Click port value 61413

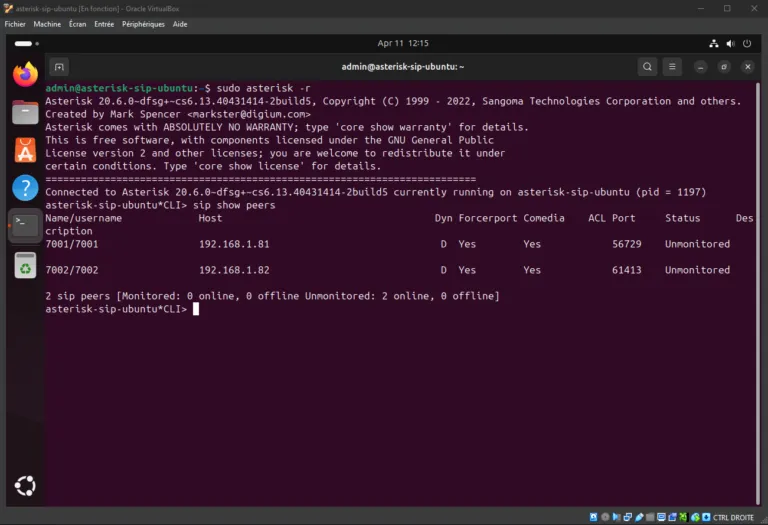(626, 270)
